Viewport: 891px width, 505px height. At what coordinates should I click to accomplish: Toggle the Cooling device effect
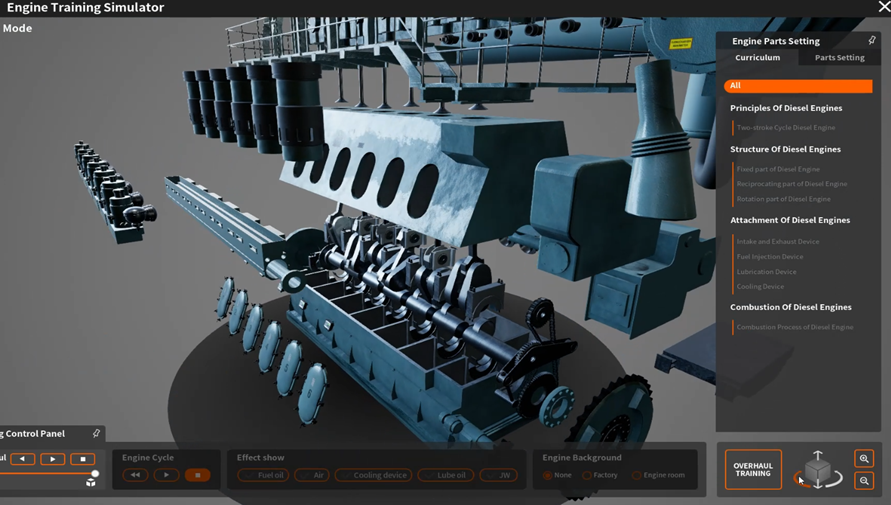coord(374,475)
